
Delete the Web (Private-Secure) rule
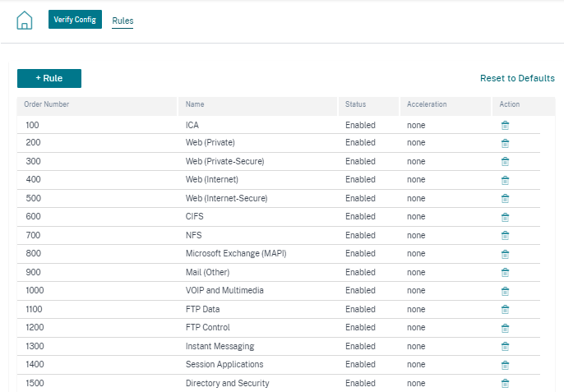coord(505,161)
